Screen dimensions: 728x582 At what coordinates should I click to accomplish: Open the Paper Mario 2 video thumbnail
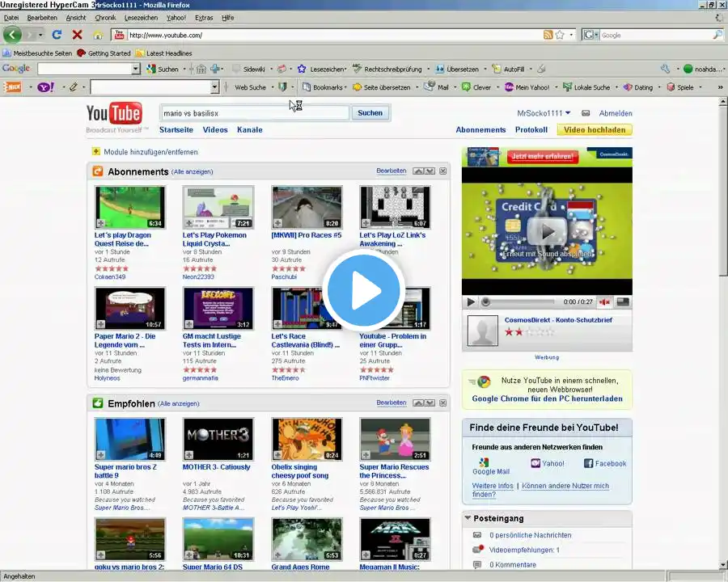[x=130, y=308]
